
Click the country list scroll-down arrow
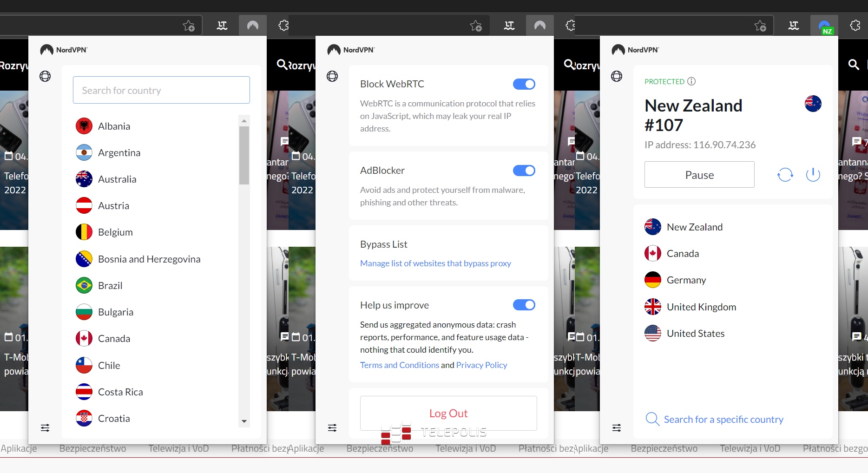coord(244,421)
